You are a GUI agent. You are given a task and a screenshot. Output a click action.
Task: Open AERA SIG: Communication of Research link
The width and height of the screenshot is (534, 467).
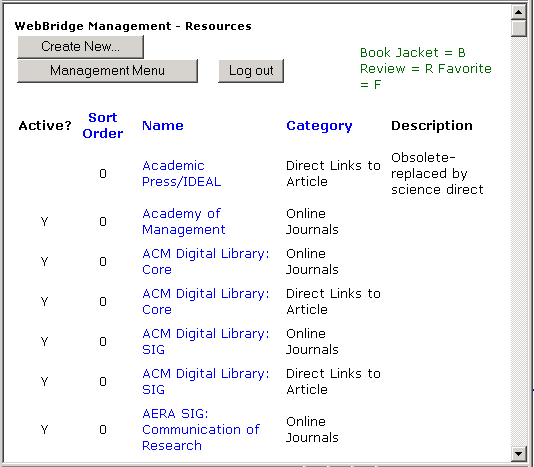point(201,430)
